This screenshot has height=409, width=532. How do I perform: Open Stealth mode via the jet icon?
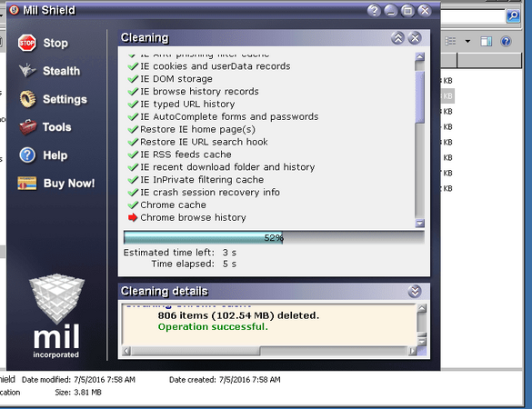click(27, 71)
